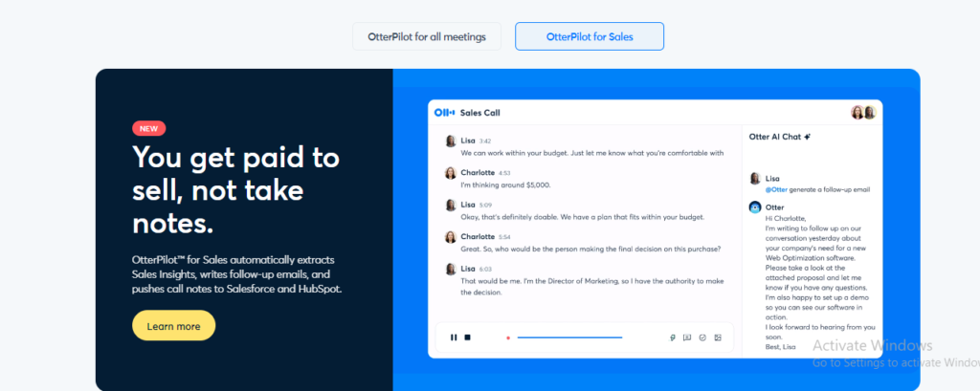The height and width of the screenshot is (391, 980).
Task: Click the 4:53 timestamp next to Charlotte
Action: tap(504, 173)
